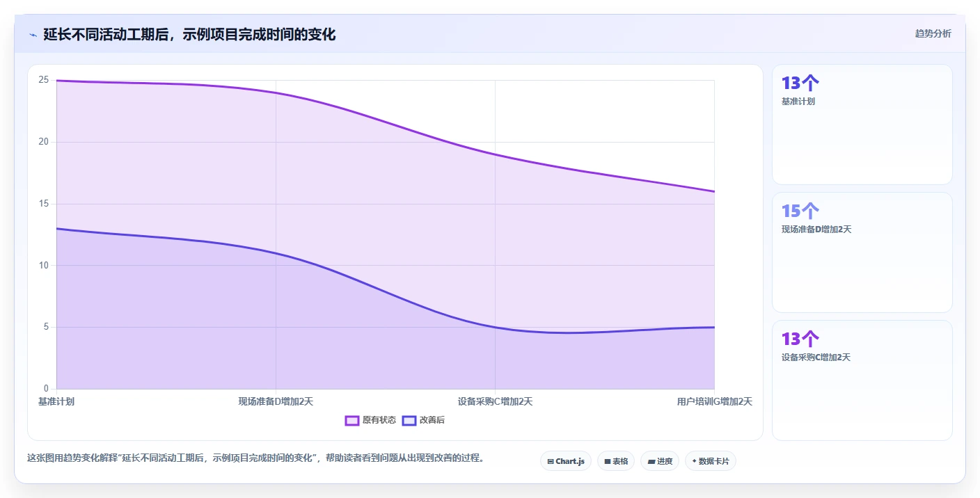Click the 13个 value in 设备采购C card
This screenshot has height=498, width=980.
pyautogui.click(x=800, y=339)
